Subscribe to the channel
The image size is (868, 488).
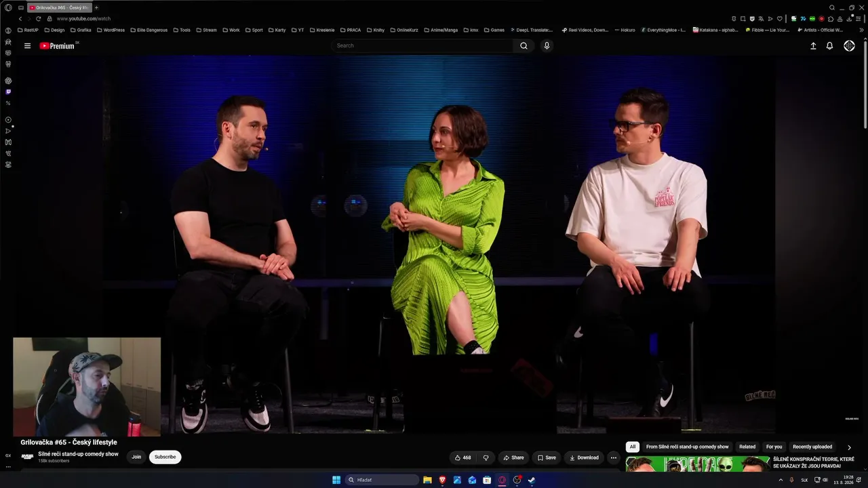165,457
